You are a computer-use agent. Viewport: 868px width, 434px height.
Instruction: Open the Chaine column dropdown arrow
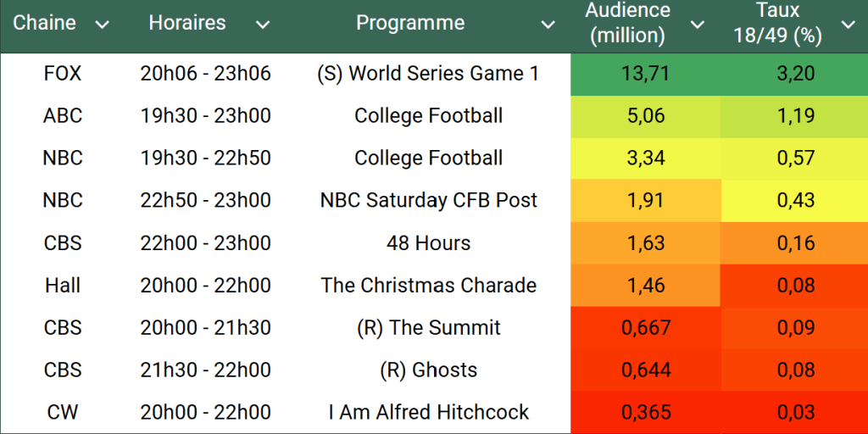103,25
